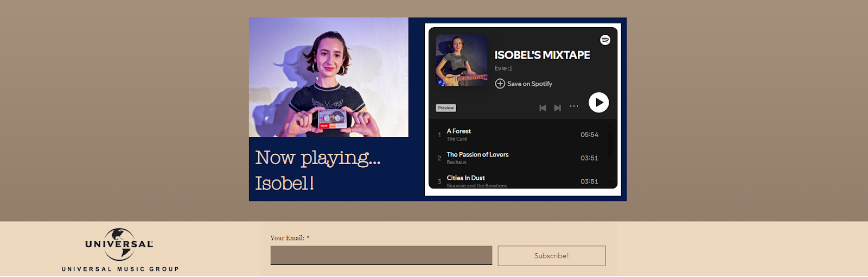Click the UNIVERSAL MUSIC GROUP caption text

coord(120,269)
